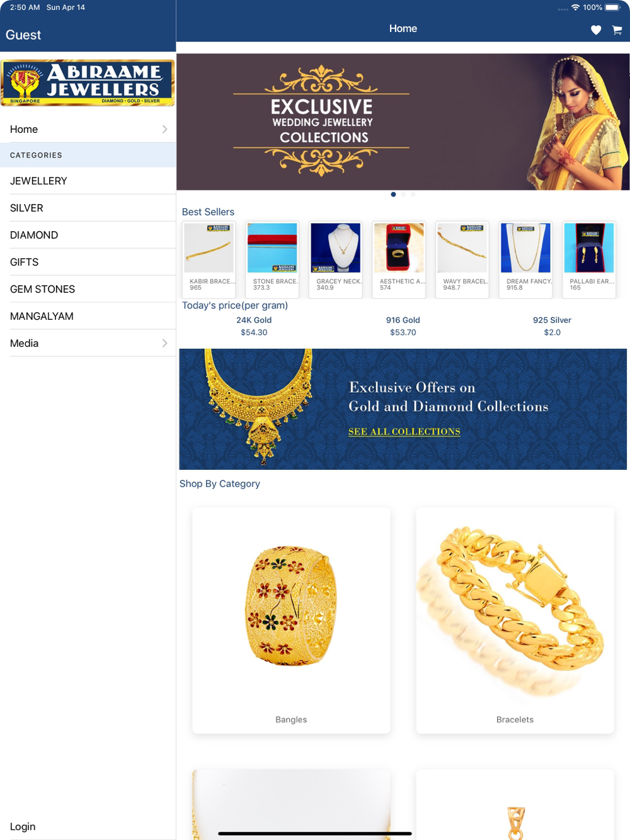The width and height of the screenshot is (630, 840).
Task: Select the JEWELLERY category
Action: [88, 181]
